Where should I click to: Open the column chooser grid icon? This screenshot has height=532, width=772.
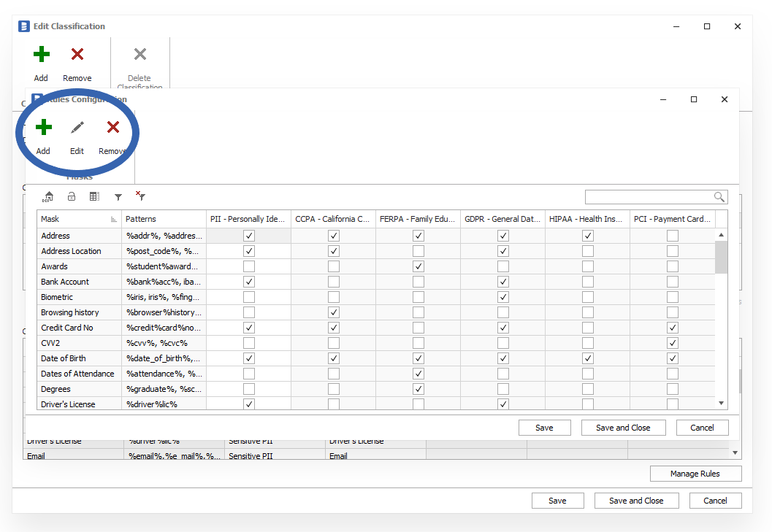[x=94, y=196]
